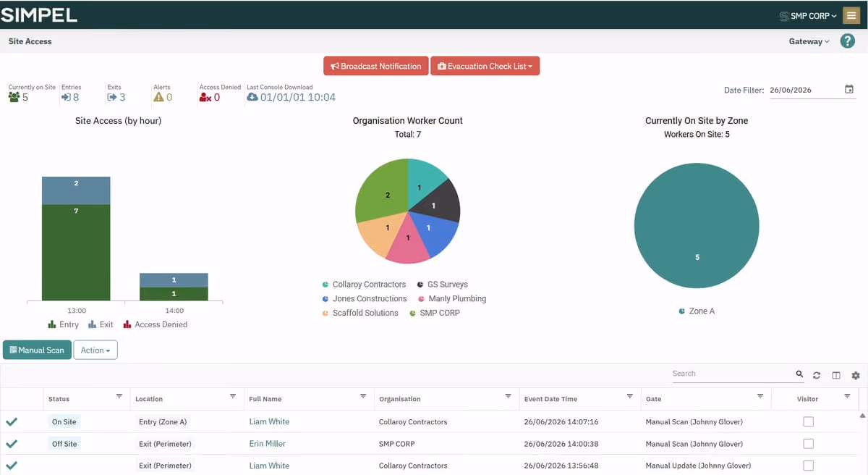868x475 pixels.
Task: Open the SMP CORP organisation dropdown
Action: pyautogui.click(x=808, y=15)
